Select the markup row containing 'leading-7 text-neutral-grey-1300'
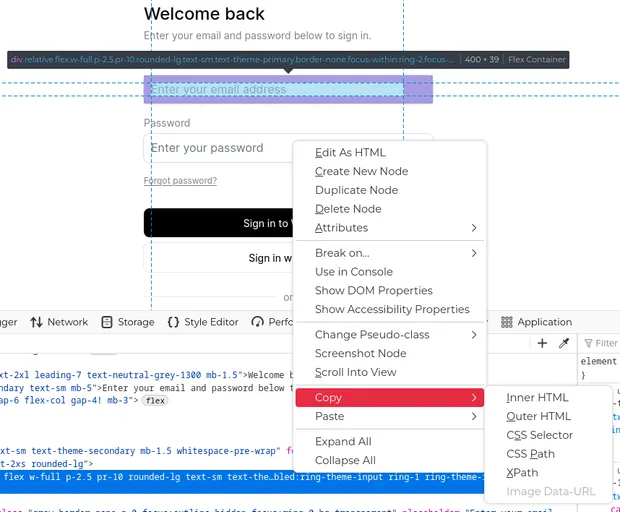This screenshot has height=512, width=620. point(146,375)
